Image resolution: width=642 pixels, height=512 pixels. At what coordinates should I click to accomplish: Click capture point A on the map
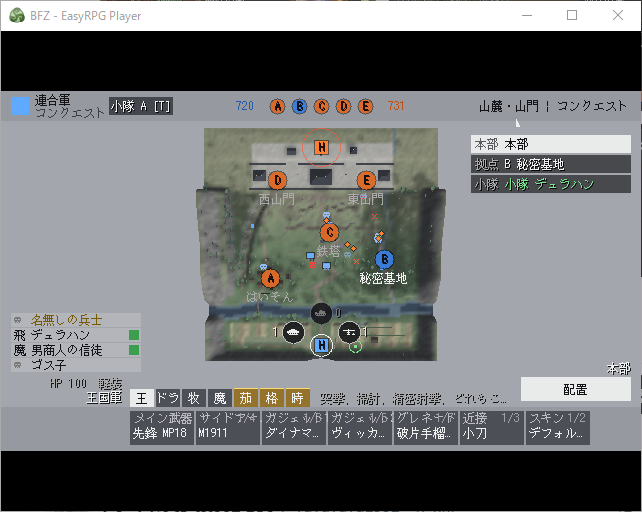(x=271, y=279)
